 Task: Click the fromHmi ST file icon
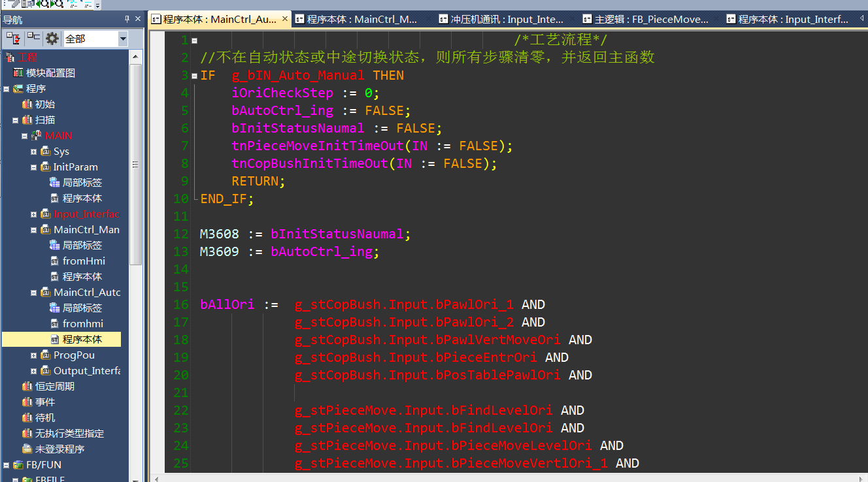click(x=55, y=261)
